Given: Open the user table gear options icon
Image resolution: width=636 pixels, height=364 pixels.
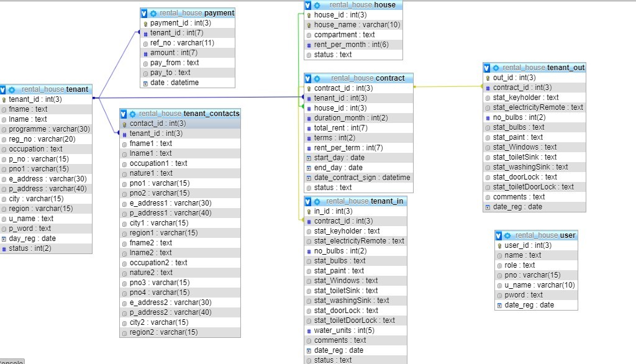Looking at the screenshot, I should tap(507, 236).
